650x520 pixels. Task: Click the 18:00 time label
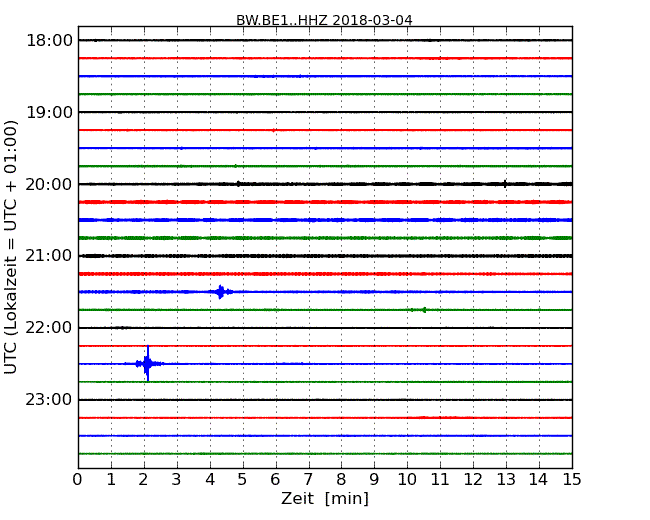(49, 41)
